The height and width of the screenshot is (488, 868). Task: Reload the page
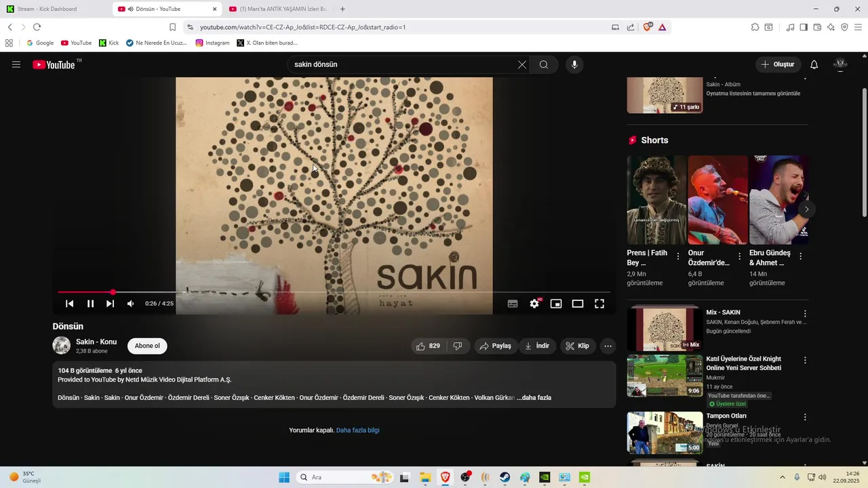37,27
